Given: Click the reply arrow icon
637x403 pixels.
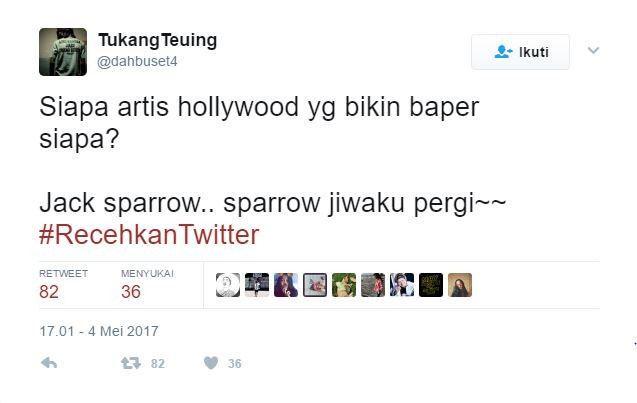Looking at the screenshot, I should [49, 363].
